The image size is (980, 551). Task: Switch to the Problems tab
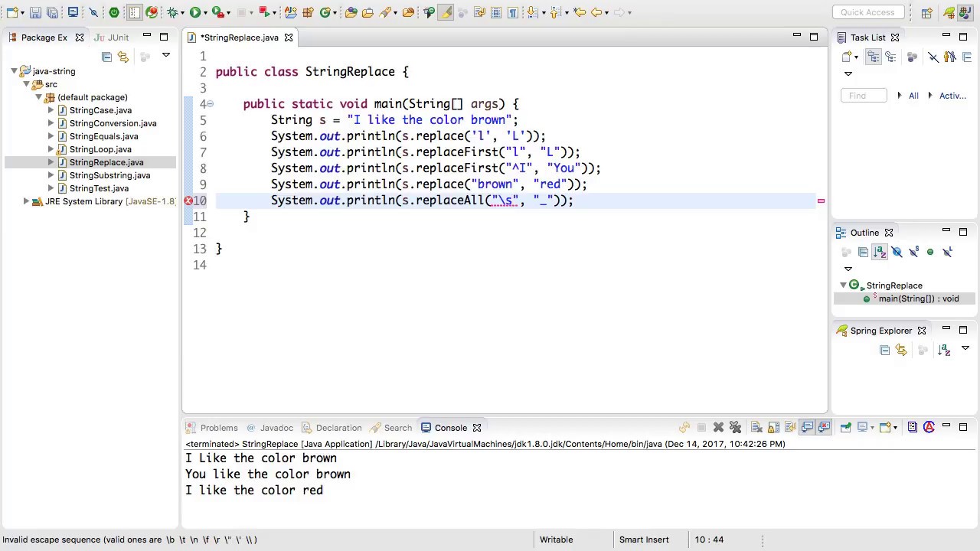pyautogui.click(x=211, y=428)
